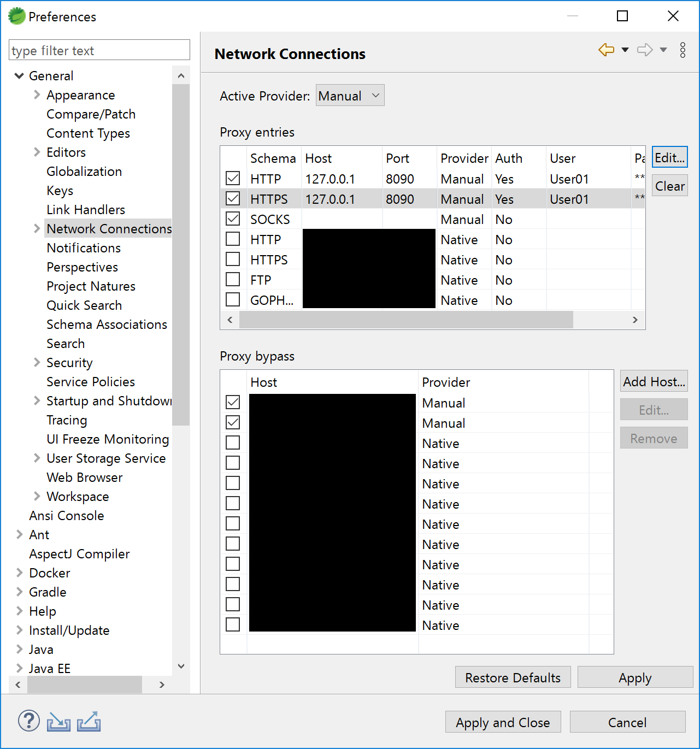This screenshot has width=700, height=749.
Task: Uncheck the SOCKS Manual proxy entry checkbox
Action: (233, 219)
